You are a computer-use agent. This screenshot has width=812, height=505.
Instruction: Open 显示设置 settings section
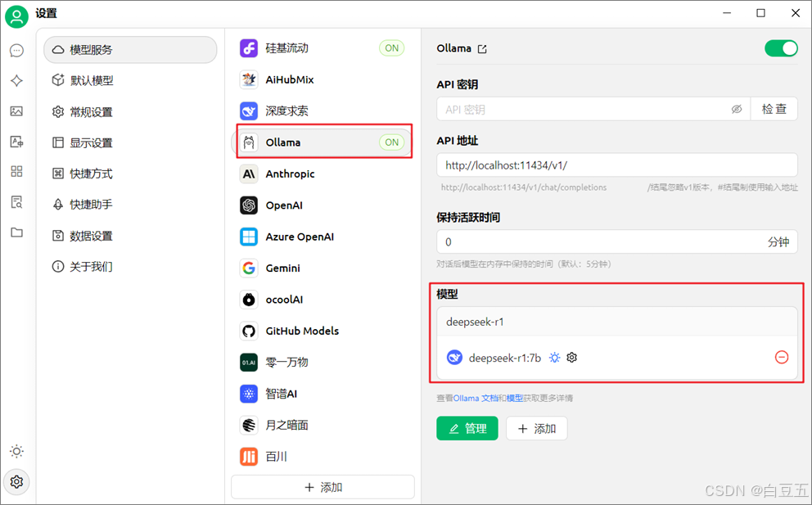pos(130,142)
